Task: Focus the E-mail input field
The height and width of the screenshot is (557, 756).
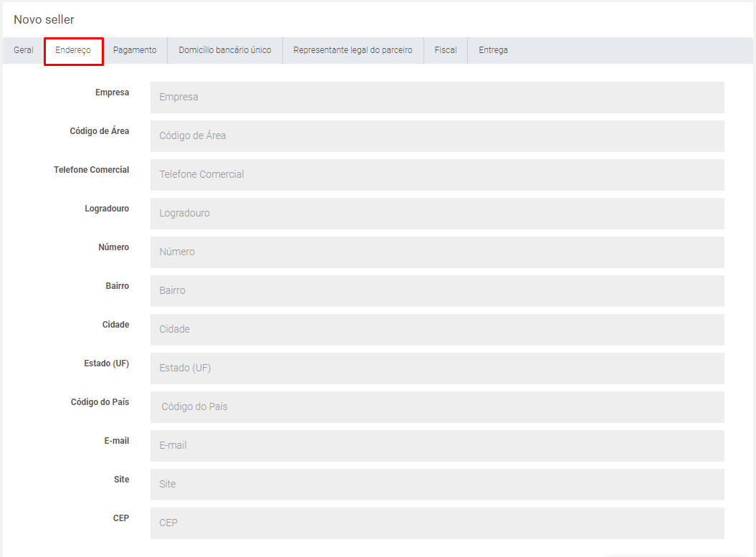Action: pos(437,446)
